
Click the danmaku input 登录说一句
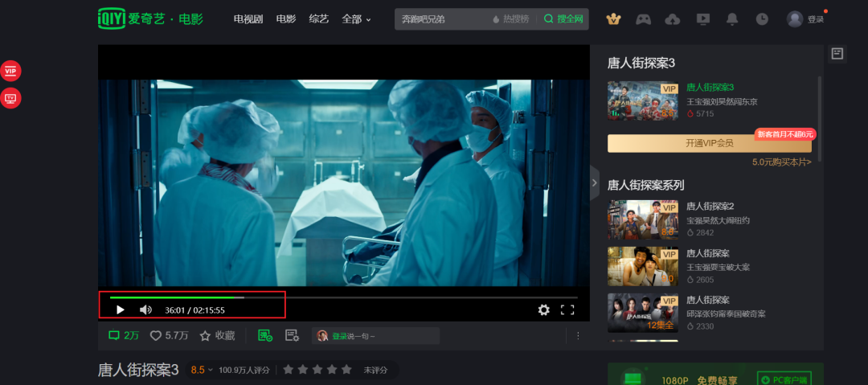tap(376, 336)
